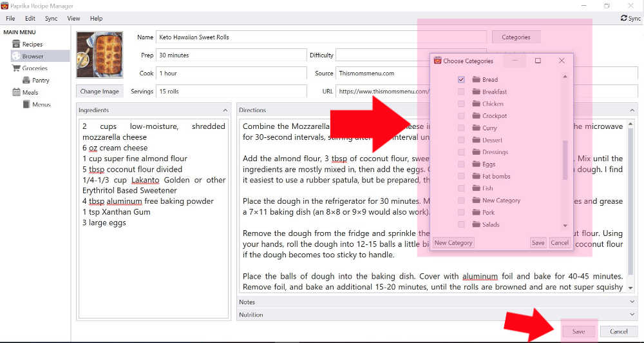Uncheck the Bread category checkbox
The height and width of the screenshot is (343, 644).
pos(461,79)
